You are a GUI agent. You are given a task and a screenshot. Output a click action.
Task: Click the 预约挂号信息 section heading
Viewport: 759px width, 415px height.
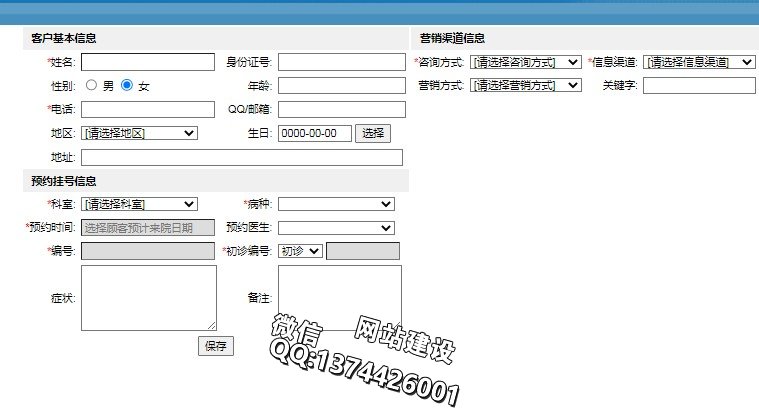pyautogui.click(x=63, y=181)
